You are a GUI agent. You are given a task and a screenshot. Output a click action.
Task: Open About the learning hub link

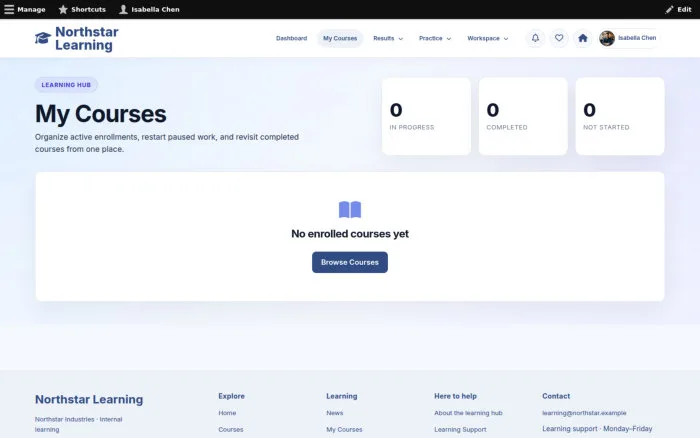(x=468, y=413)
